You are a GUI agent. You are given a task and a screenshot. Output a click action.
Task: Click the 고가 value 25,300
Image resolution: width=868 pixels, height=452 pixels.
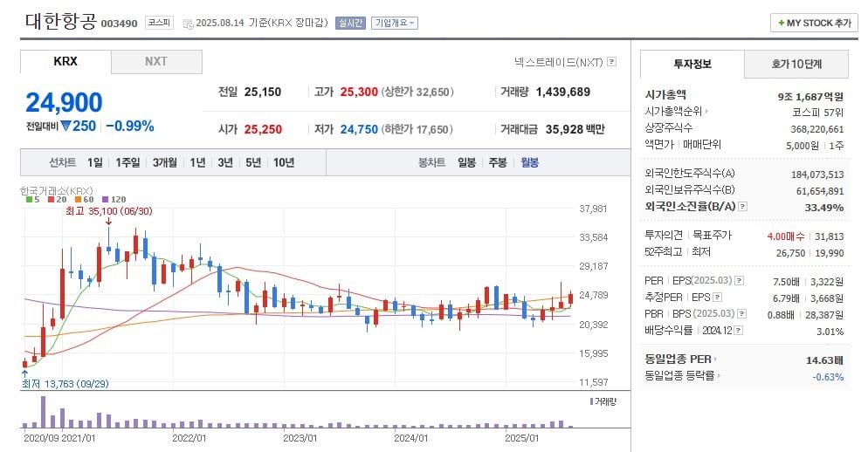click(359, 92)
